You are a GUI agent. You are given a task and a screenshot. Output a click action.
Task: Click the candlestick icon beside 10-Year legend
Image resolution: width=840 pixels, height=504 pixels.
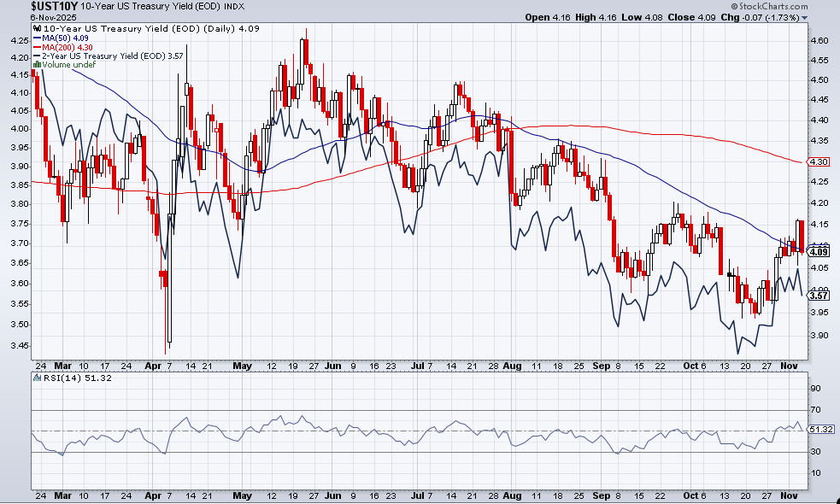pos(37,28)
